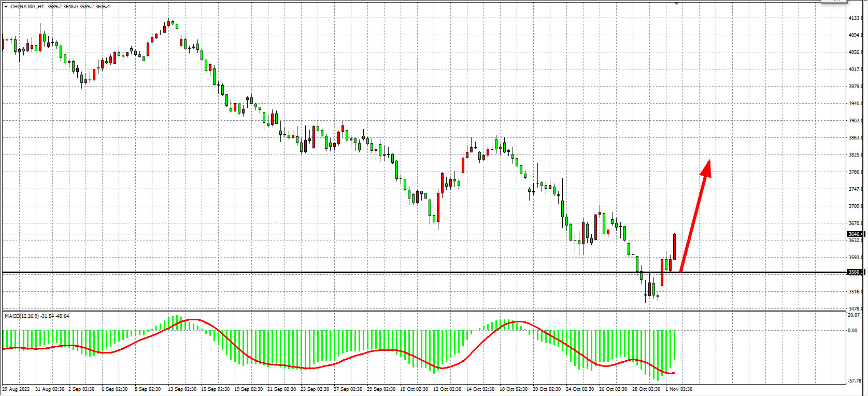
Task: Click the 13 Sep 02:30 time axis label
Action: point(182,389)
